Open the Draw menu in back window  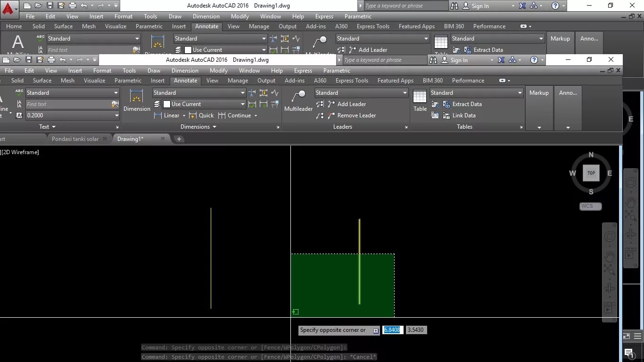[175, 16]
